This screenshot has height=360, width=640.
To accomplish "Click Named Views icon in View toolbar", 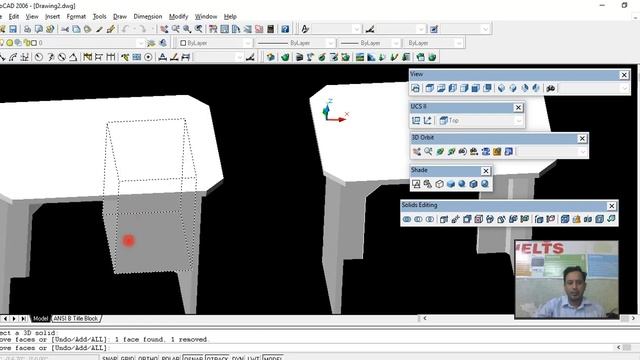I will click(x=416, y=88).
